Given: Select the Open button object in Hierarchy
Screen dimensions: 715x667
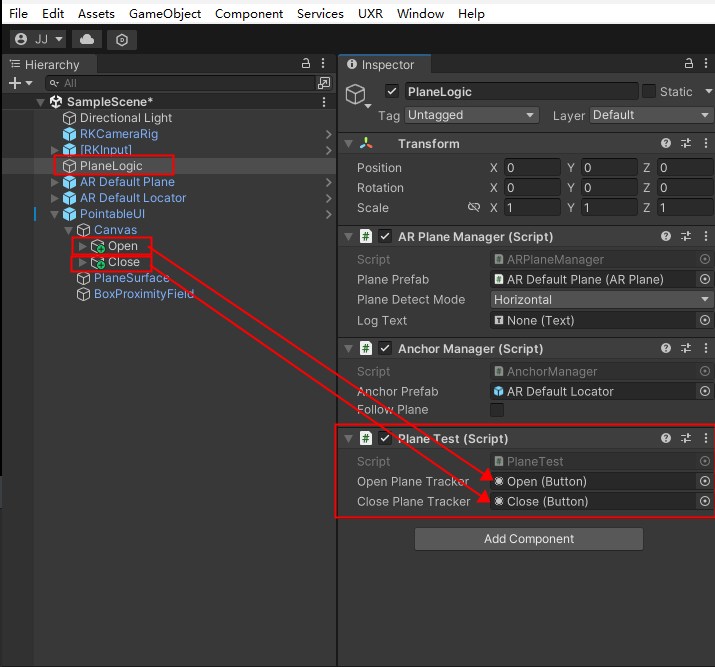Looking at the screenshot, I should [114, 246].
